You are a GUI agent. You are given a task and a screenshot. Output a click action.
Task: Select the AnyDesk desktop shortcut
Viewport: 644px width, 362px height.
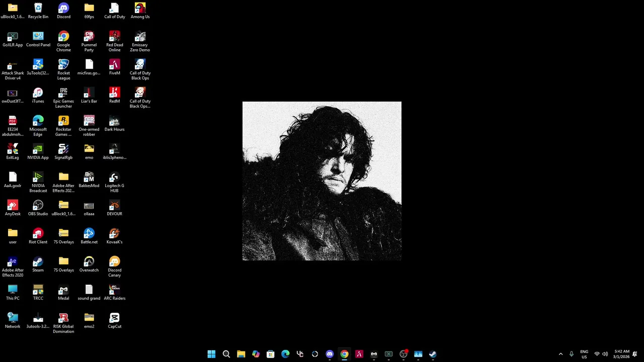point(13,208)
